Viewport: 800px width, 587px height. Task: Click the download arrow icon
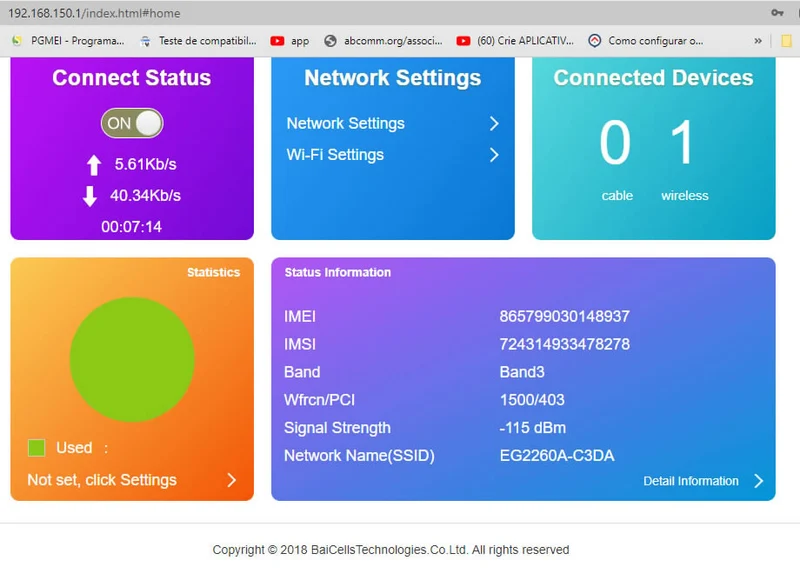[x=90, y=196]
